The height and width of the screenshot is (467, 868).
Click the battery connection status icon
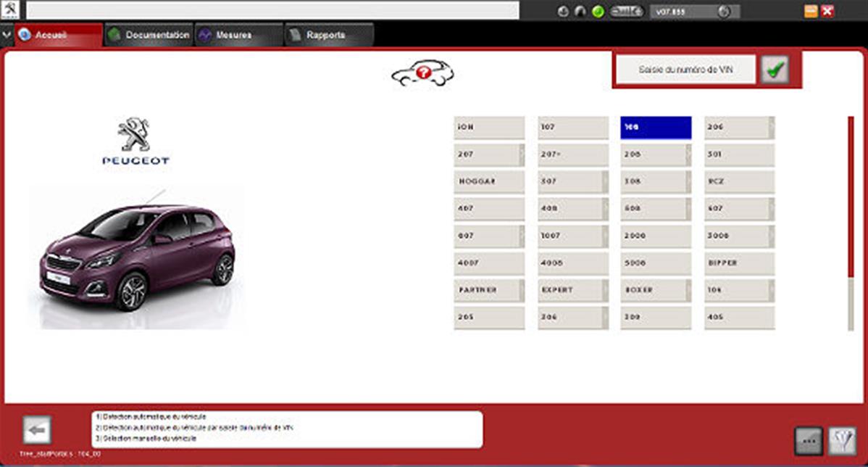tap(627, 11)
